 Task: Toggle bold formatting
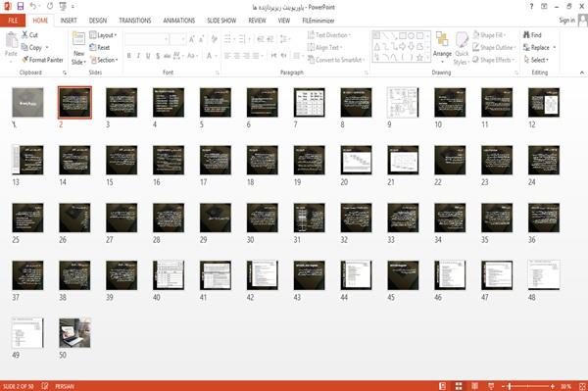coord(129,56)
